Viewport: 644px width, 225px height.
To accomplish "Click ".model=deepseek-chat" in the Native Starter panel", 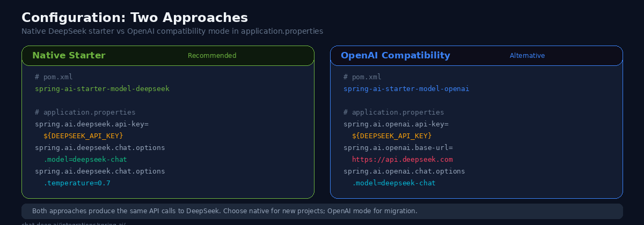I will tap(85, 160).
